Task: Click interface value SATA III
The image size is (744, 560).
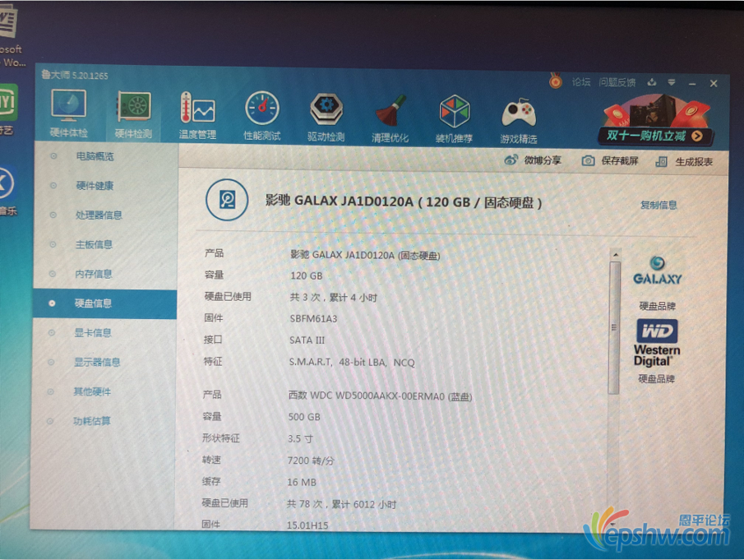Action: tap(307, 340)
